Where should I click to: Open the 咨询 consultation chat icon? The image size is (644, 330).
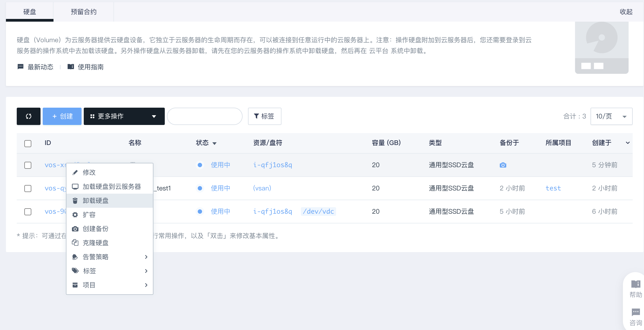coord(636,312)
